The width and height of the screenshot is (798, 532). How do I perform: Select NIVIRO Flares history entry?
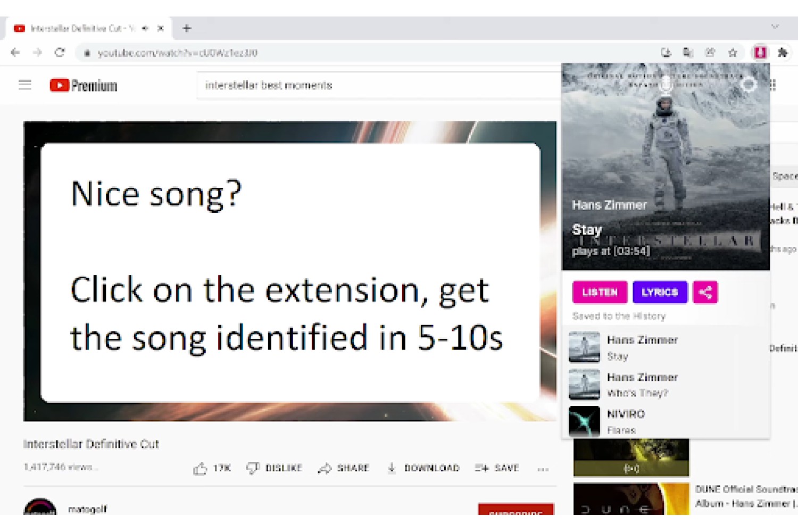pos(666,421)
